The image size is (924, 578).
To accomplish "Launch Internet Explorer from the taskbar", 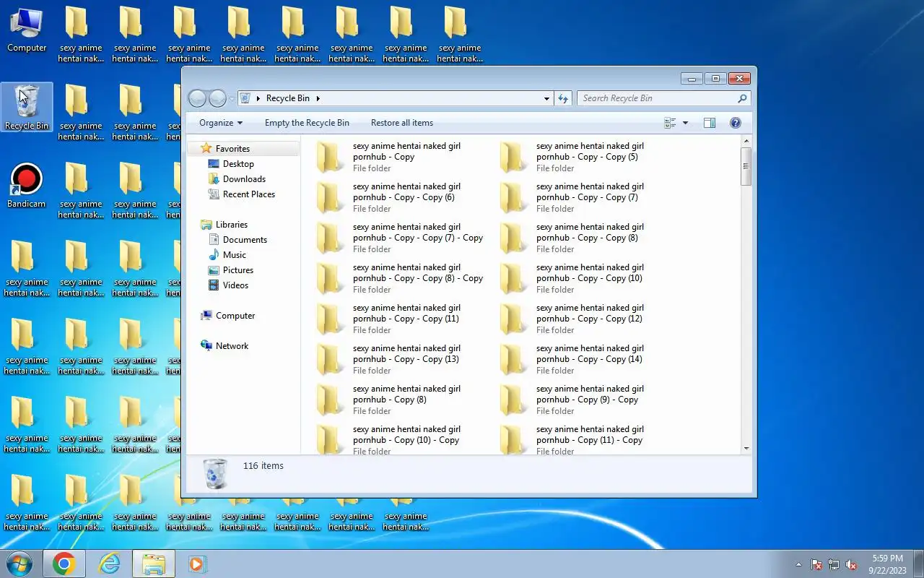I will click(x=110, y=564).
